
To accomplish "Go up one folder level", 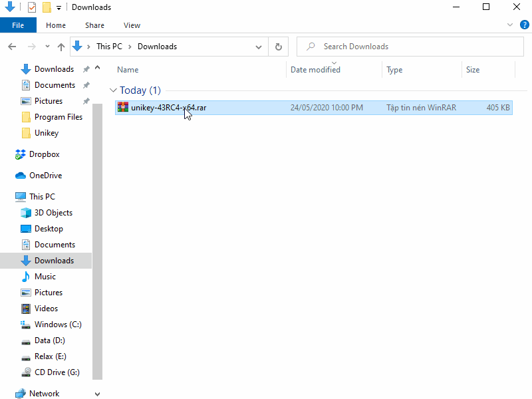I will (x=61, y=47).
